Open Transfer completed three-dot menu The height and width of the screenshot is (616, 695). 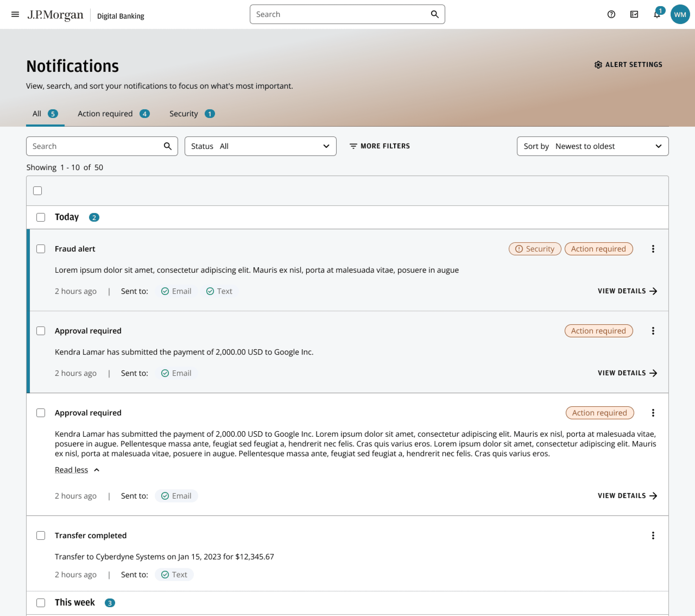653,535
